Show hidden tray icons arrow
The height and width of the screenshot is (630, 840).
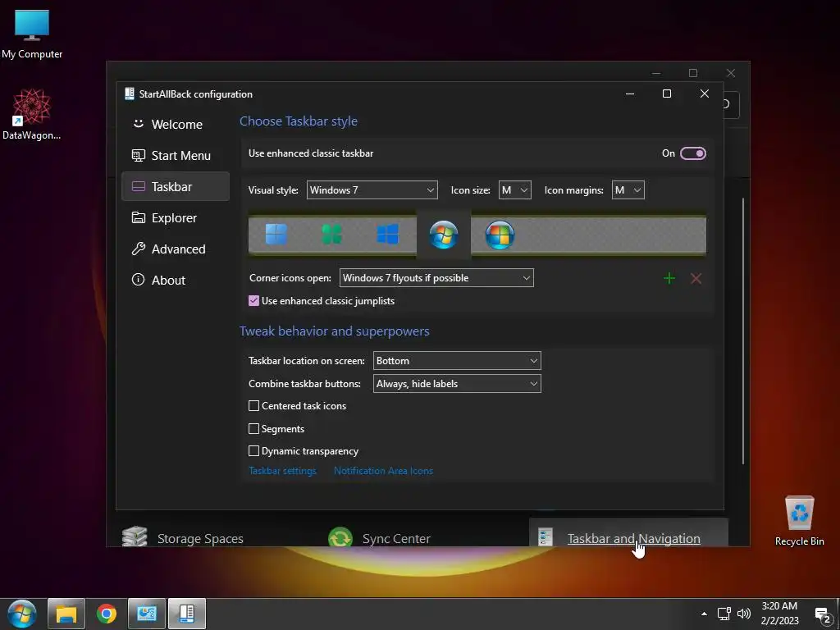(x=704, y=614)
